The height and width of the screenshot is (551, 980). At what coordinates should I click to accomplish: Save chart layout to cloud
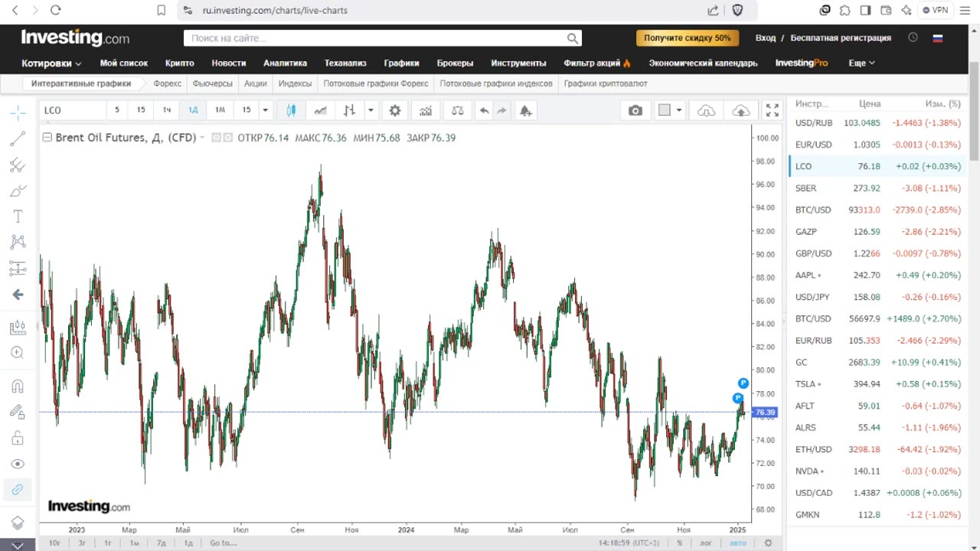click(741, 110)
